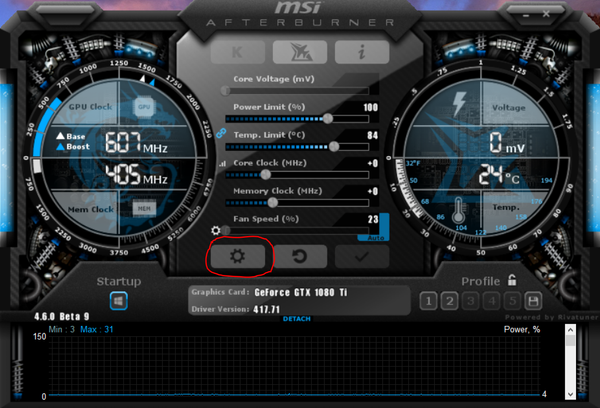Launch Kombustor with the K button

point(237,52)
